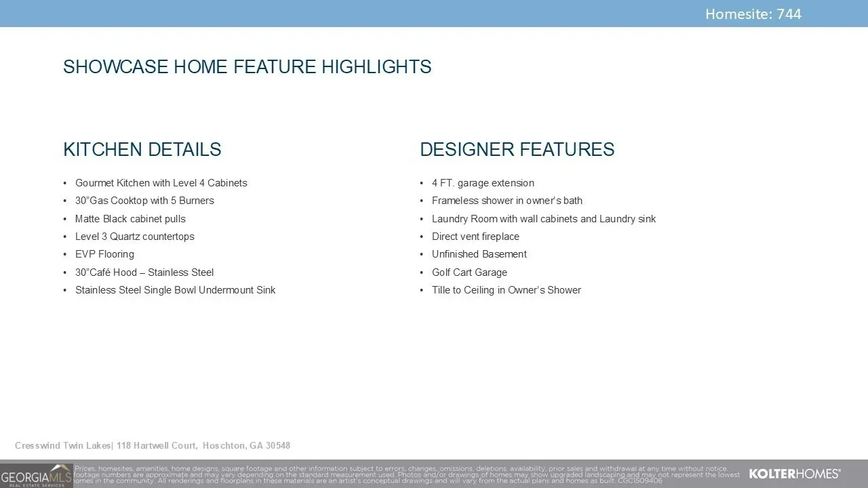
Task: Click the Laundry Room with wall cabinets line
Action: pos(544,219)
